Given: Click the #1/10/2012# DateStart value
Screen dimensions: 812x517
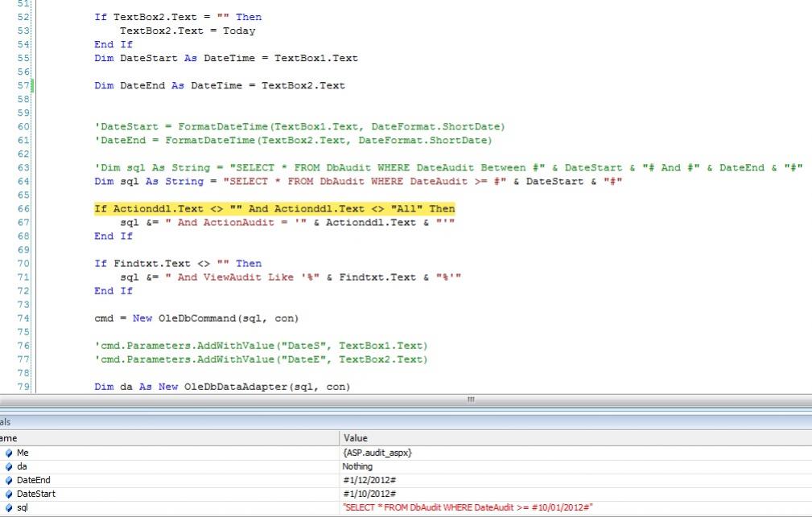Looking at the screenshot, I should click(x=369, y=494).
